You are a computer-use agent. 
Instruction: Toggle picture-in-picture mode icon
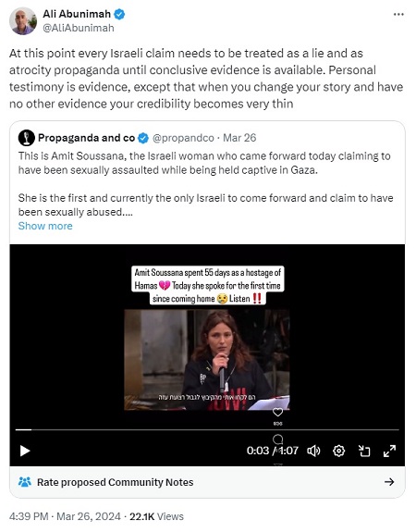[x=364, y=451]
